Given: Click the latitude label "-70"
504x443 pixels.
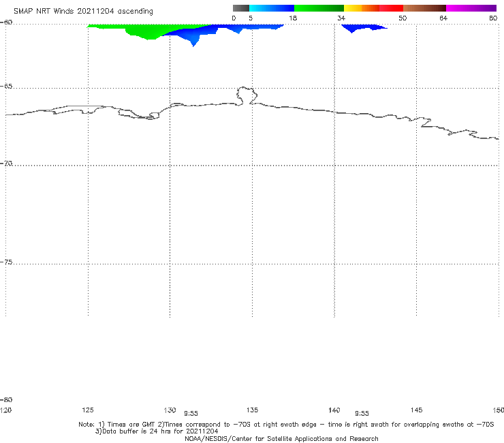Looking at the screenshot, I should tap(6, 164).
